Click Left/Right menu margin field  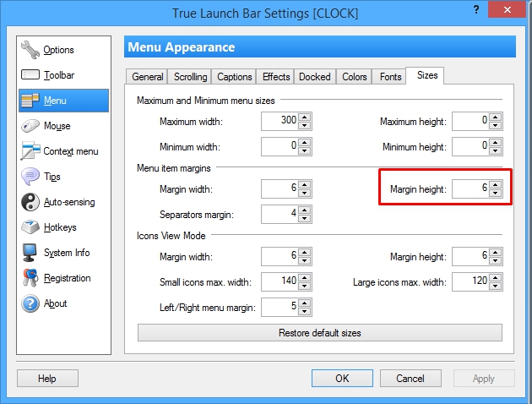tap(280, 307)
